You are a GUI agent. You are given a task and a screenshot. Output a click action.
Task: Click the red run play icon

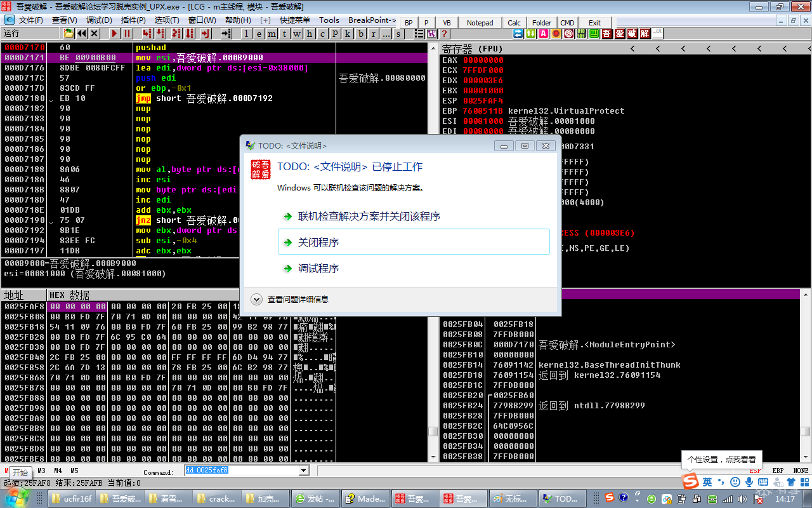click(115, 34)
